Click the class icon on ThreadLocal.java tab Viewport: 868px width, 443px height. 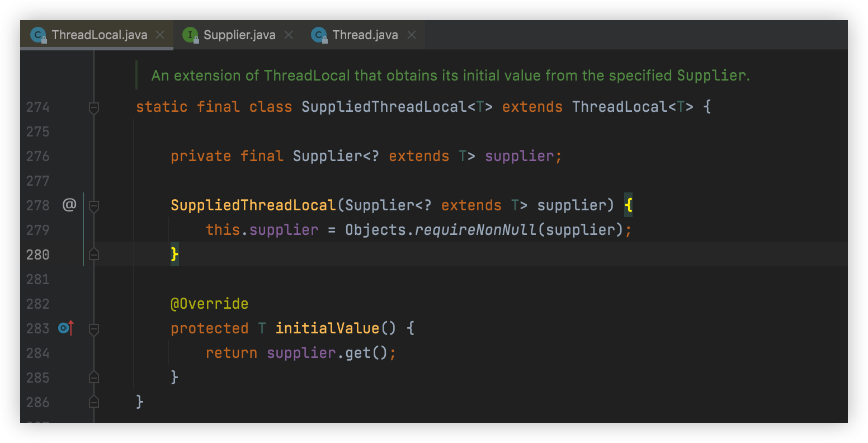point(38,35)
